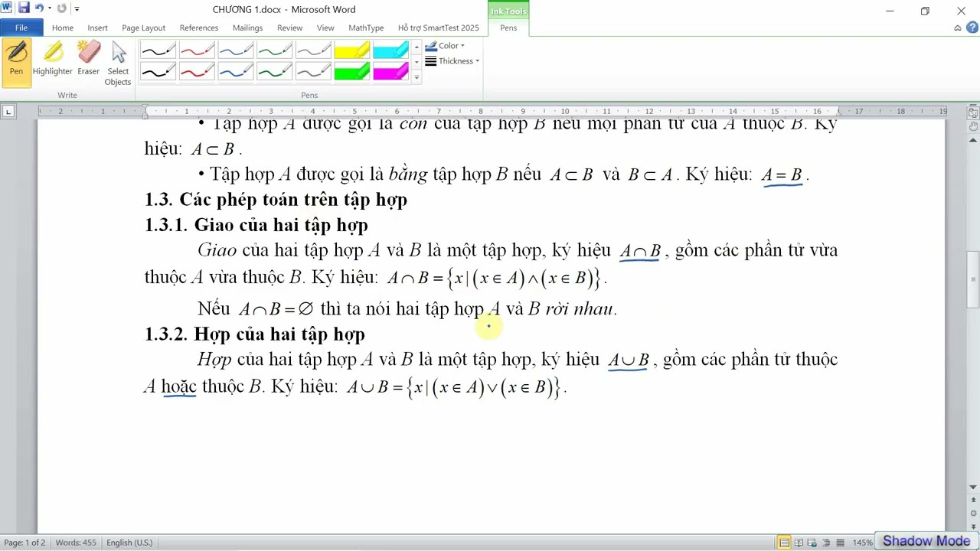Viewport: 980px width, 551px height.
Task: Switch to the Review tab
Action: tap(289, 28)
